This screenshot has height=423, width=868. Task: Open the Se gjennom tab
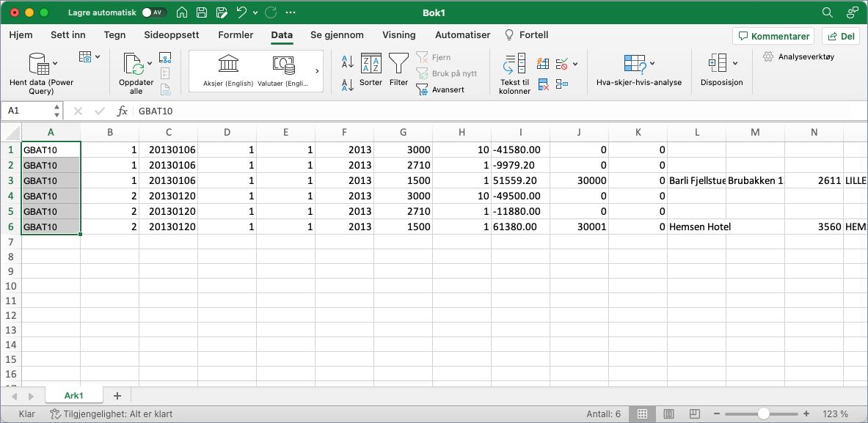point(337,35)
